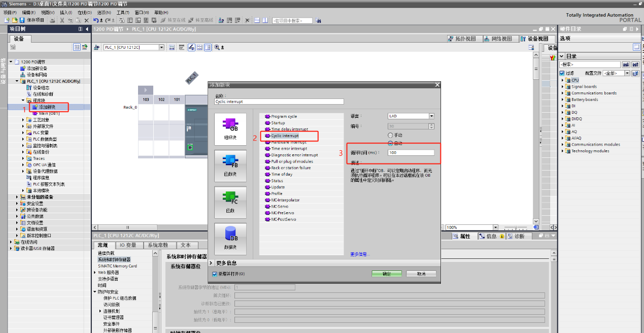Screen dimensions: 644x333
Task: Select the 组织块 OB block type
Action: pyautogui.click(x=230, y=129)
